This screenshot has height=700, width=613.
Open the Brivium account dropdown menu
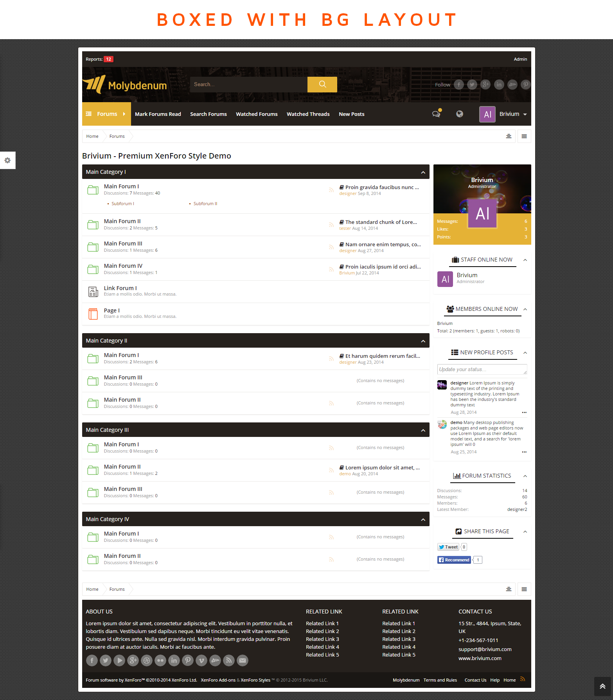(504, 114)
